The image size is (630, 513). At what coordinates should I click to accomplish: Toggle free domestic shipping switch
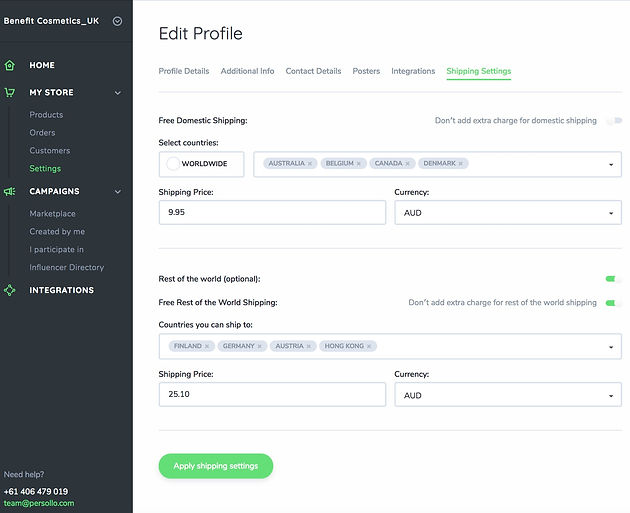(614, 121)
